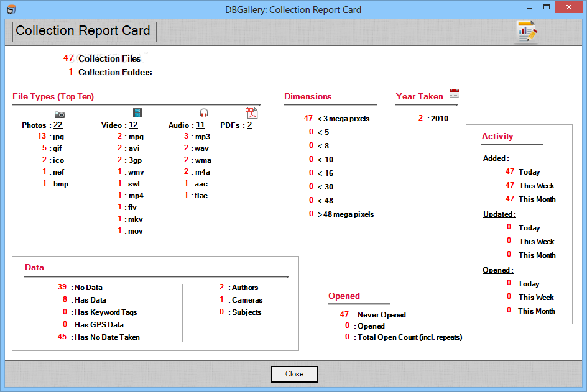Select the 5 : gif entry
Image resolution: width=587 pixels, height=392 pixels.
pos(52,148)
